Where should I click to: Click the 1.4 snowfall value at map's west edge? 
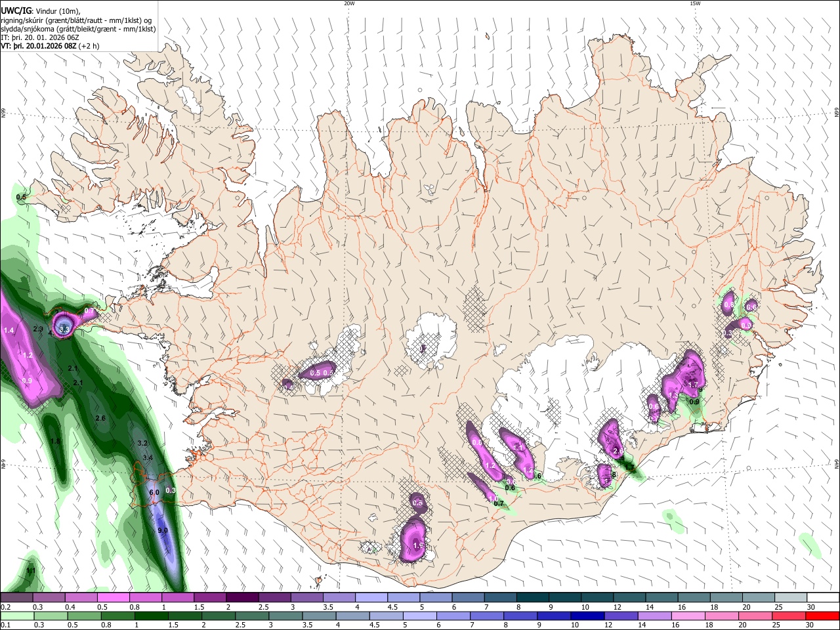tap(9, 330)
